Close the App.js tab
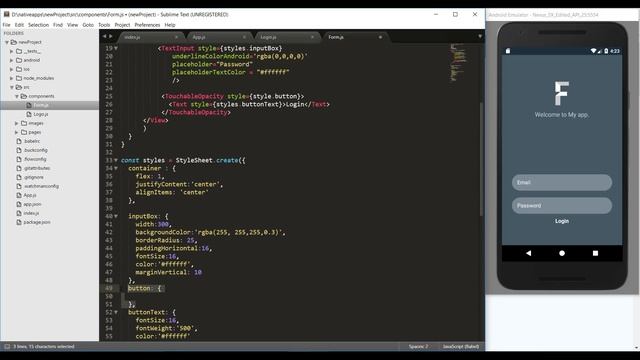 coord(244,37)
